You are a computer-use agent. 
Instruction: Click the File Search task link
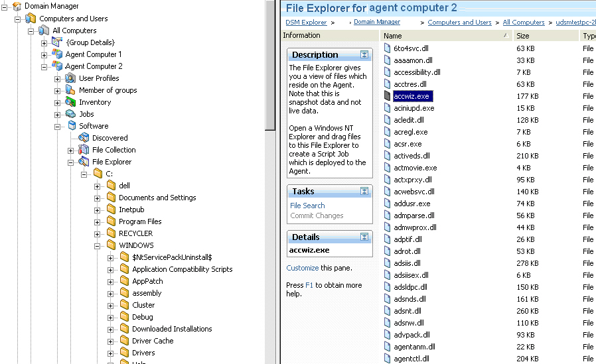(307, 206)
